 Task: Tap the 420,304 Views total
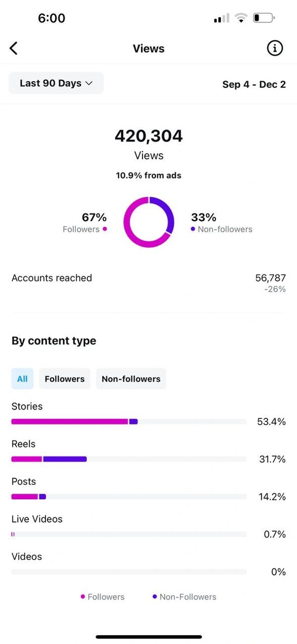(148, 136)
